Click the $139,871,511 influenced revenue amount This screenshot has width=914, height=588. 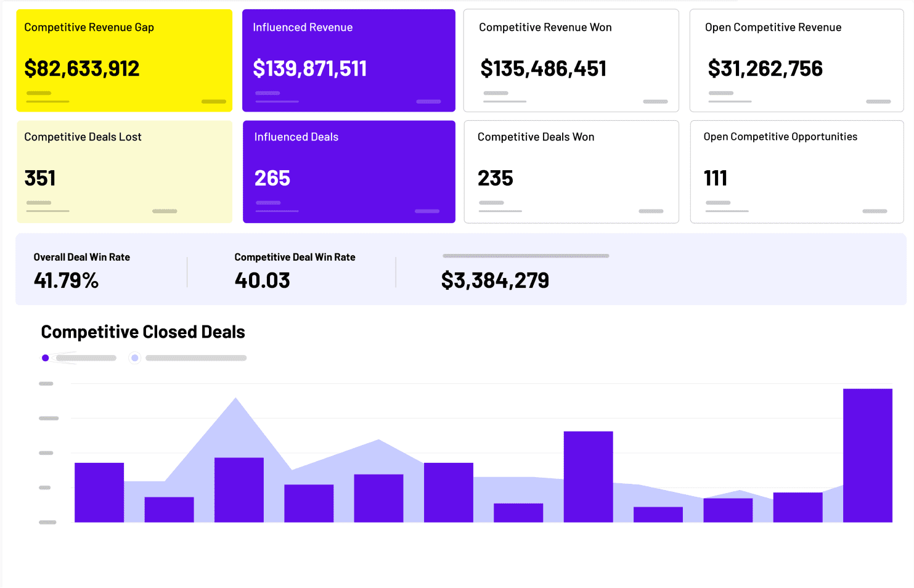click(x=310, y=68)
